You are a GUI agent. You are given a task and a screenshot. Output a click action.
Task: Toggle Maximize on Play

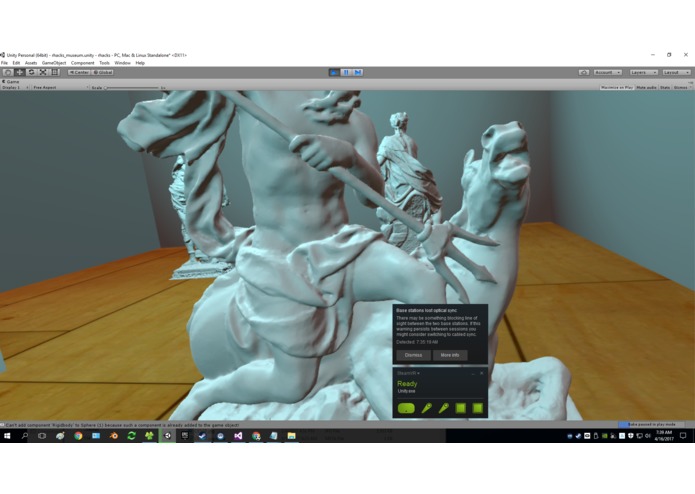point(617,88)
